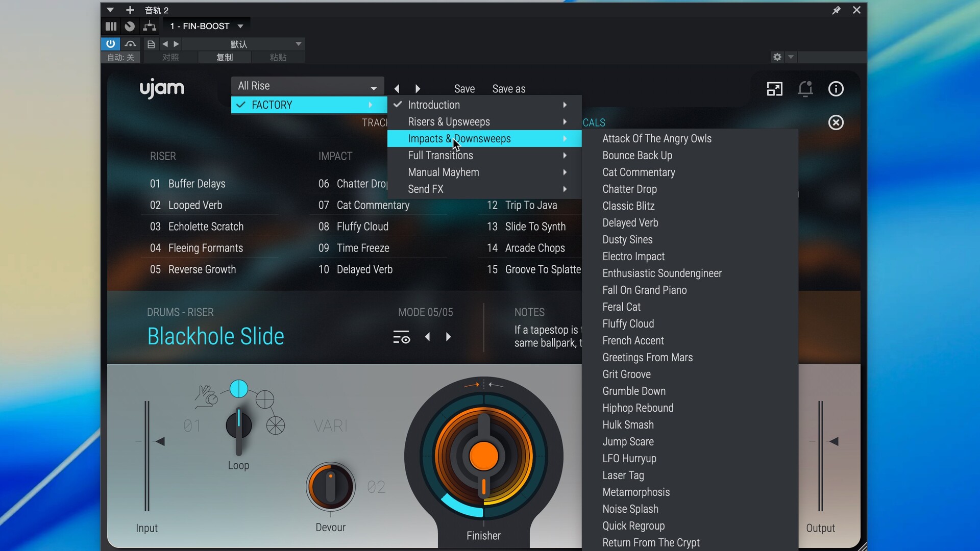Screen dimensions: 980x551
Task: Load next preset with right arrow near Save
Action: pyautogui.click(x=418, y=89)
